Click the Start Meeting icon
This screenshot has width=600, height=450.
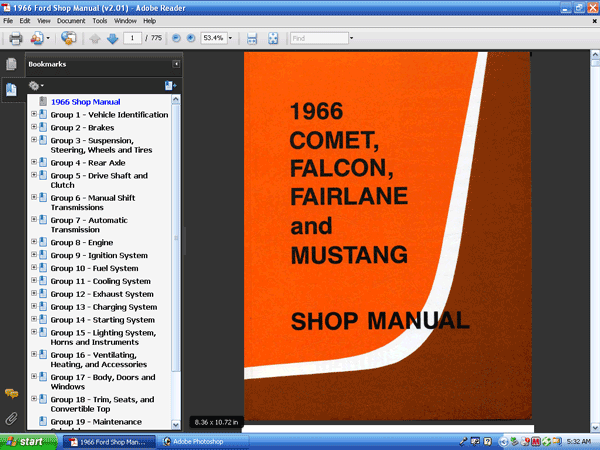(x=69, y=38)
